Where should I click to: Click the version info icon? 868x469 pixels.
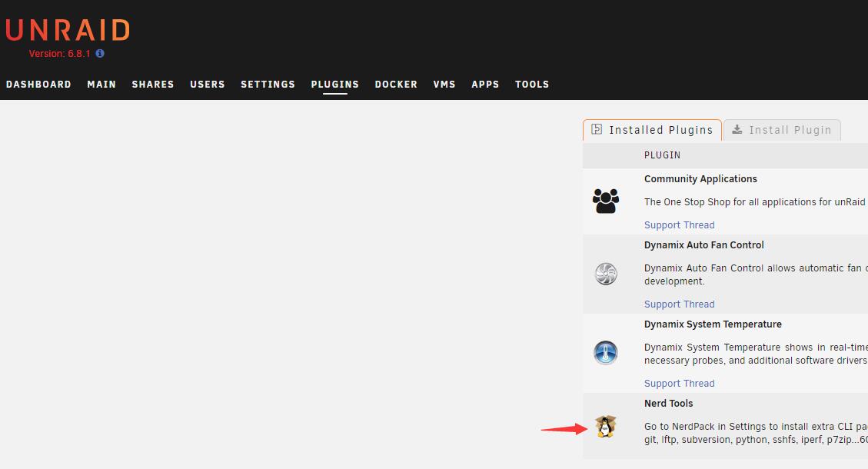coord(100,54)
